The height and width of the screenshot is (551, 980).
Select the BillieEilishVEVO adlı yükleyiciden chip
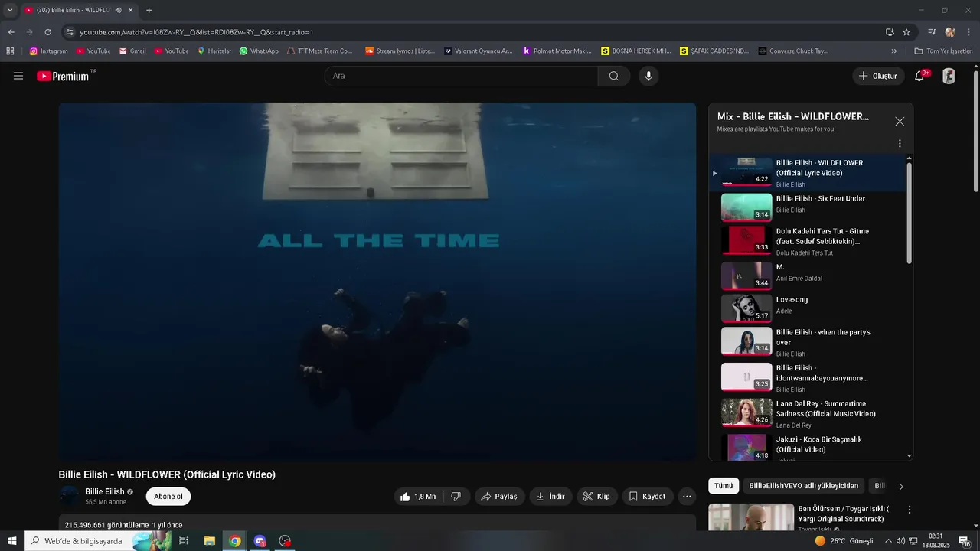pos(803,486)
